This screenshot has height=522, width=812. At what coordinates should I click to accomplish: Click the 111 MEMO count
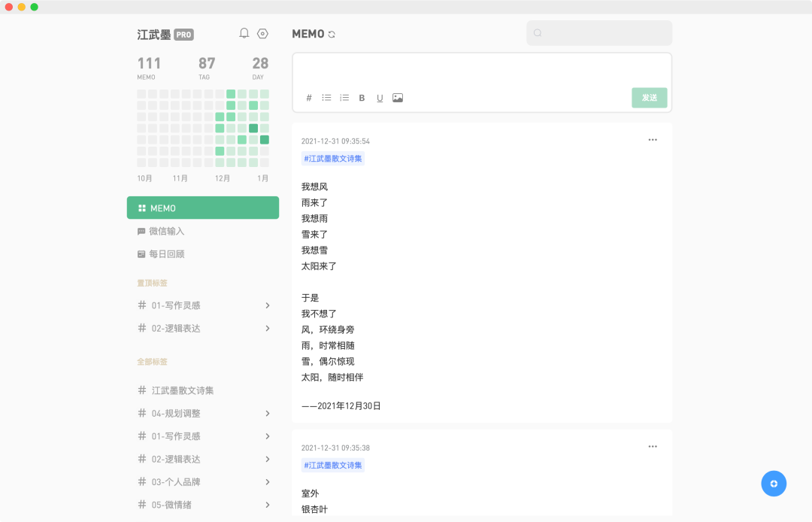click(149, 68)
